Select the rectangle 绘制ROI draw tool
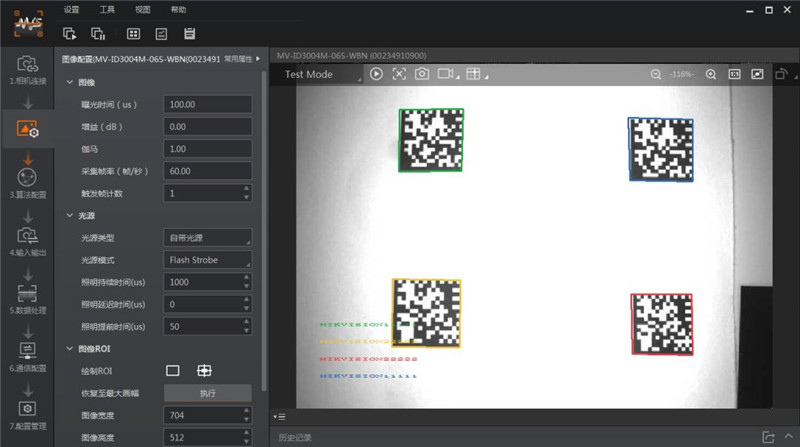 tap(173, 371)
